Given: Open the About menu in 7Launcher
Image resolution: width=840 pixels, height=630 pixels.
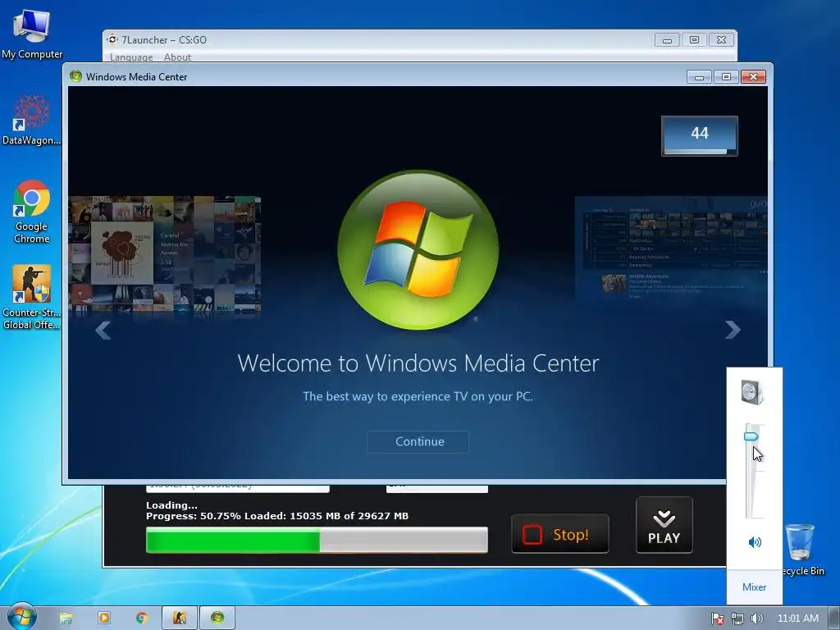Looking at the screenshot, I should coord(177,57).
